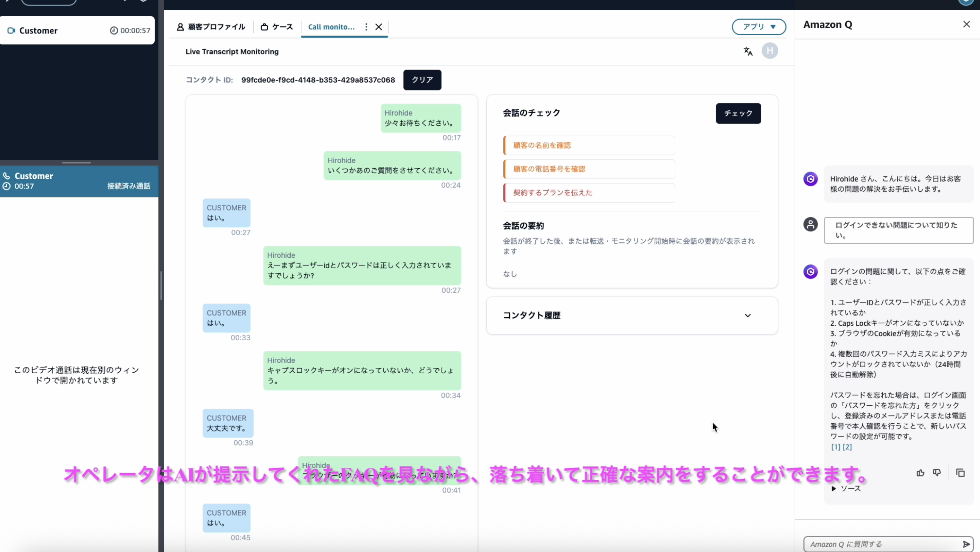Viewport: 980px width, 552px height.
Task: Close the Amazon Q panel
Action: click(966, 24)
